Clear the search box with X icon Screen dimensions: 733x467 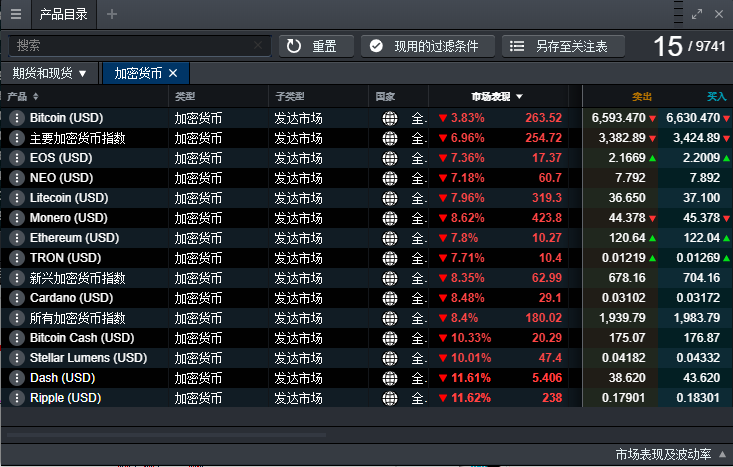pos(258,45)
